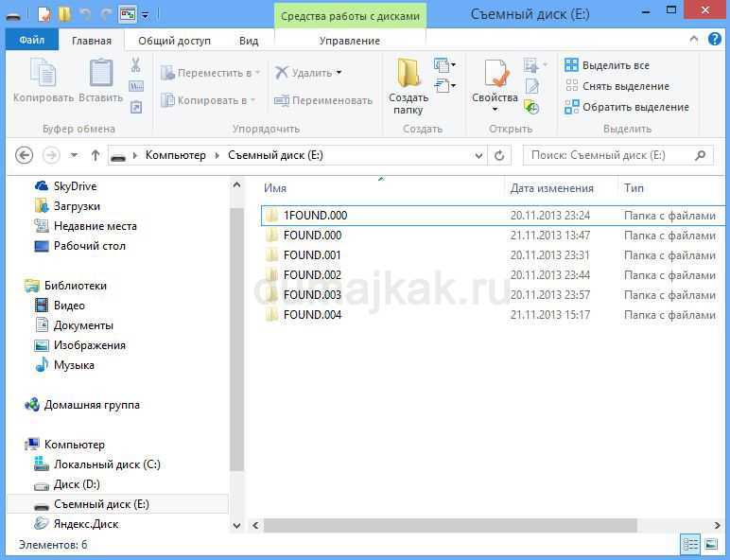Switch to Large icons view in the status bar
The image size is (730, 560).
711,544
